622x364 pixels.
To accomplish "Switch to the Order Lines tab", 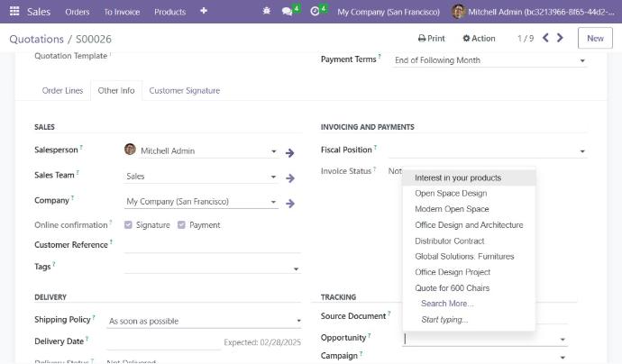I will pyautogui.click(x=63, y=90).
